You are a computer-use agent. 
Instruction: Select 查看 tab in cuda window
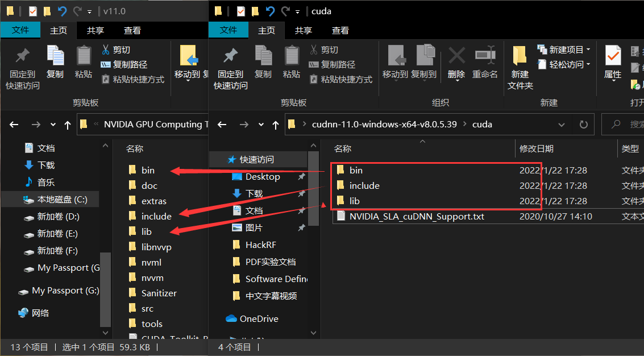point(340,30)
